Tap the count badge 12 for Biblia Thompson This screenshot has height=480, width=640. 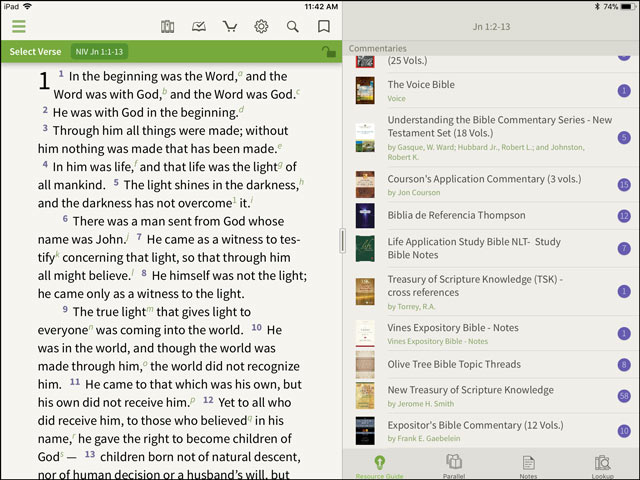coord(624,215)
